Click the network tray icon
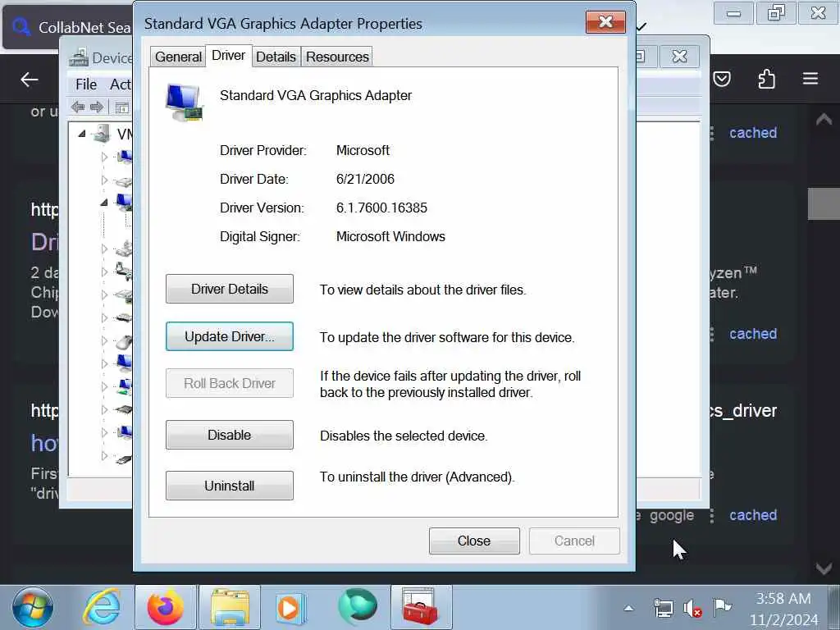Viewport: 840px width, 630px height. click(663, 608)
